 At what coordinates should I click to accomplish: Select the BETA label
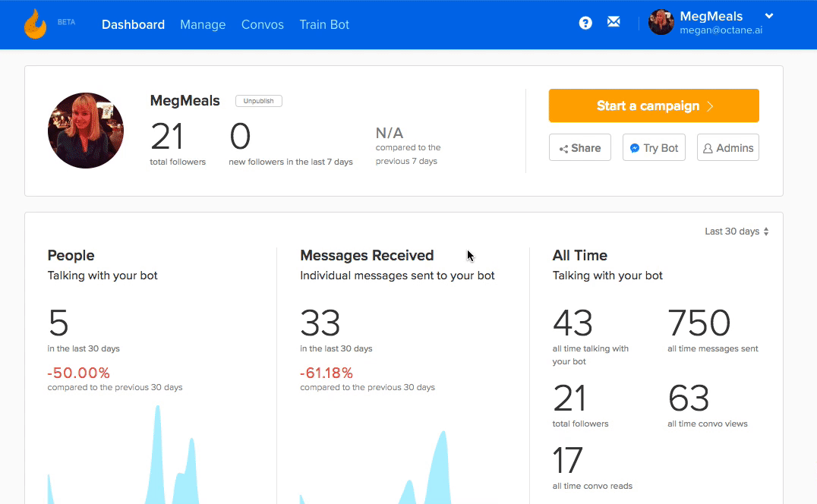(x=66, y=22)
